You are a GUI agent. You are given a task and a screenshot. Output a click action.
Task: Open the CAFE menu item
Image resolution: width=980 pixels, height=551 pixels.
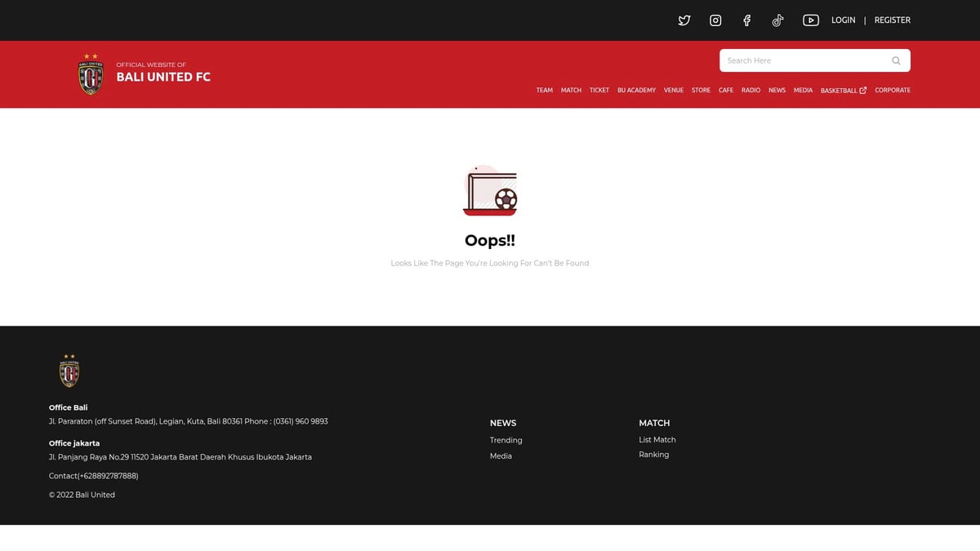point(726,91)
